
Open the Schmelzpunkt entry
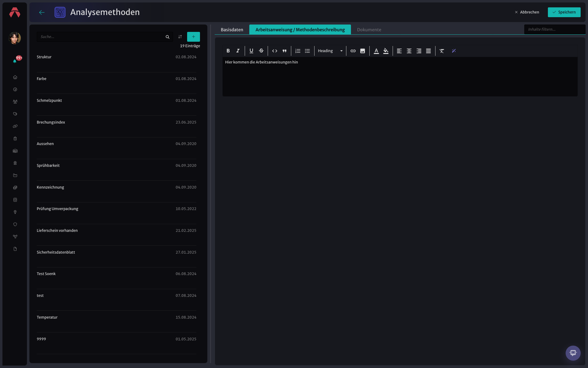pos(116,105)
